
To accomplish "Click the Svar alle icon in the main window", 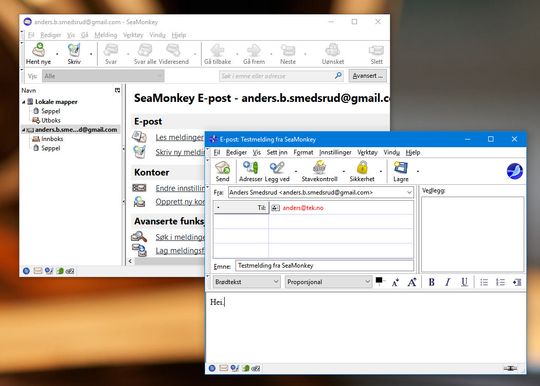I will point(145,54).
